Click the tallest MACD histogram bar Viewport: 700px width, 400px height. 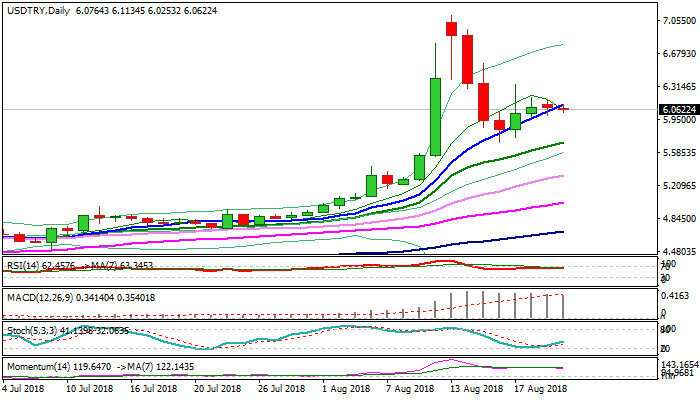coord(467,305)
